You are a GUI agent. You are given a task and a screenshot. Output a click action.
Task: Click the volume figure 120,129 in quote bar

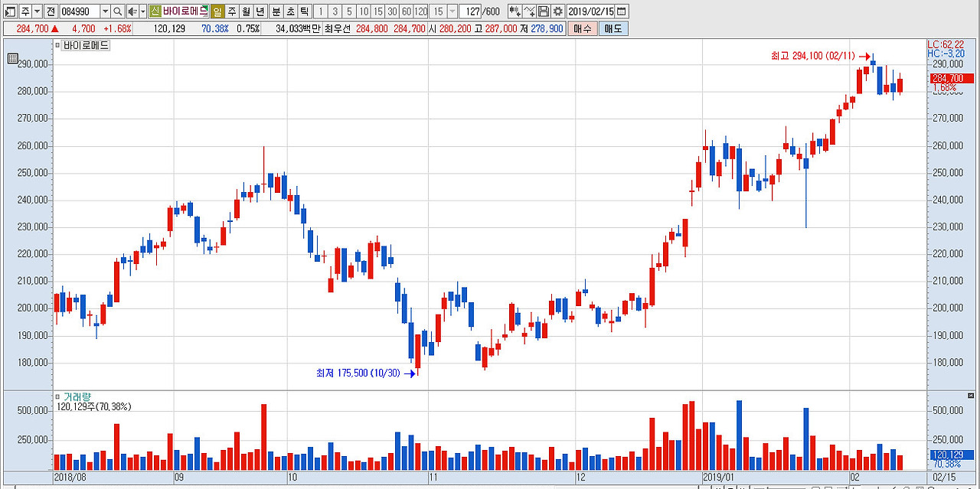(169, 28)
